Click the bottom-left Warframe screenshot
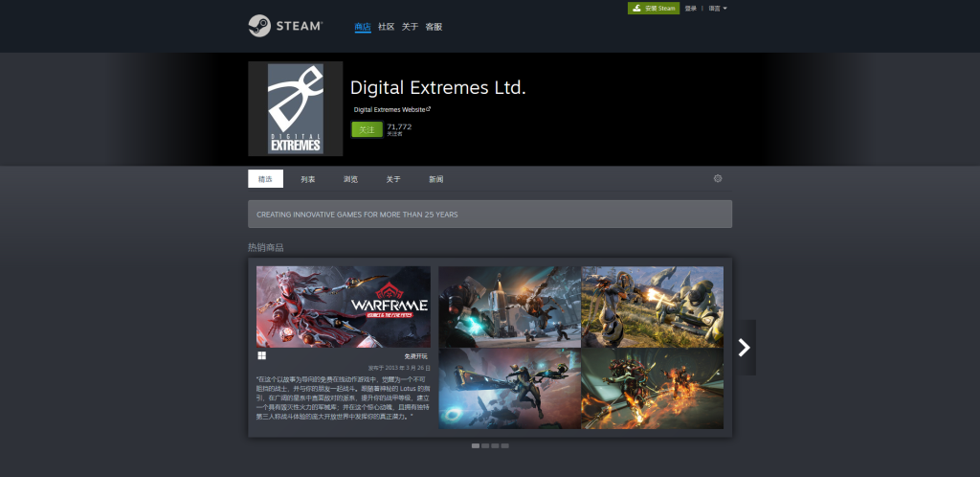Screen dimensions: 980x477 tap(509, 389)
